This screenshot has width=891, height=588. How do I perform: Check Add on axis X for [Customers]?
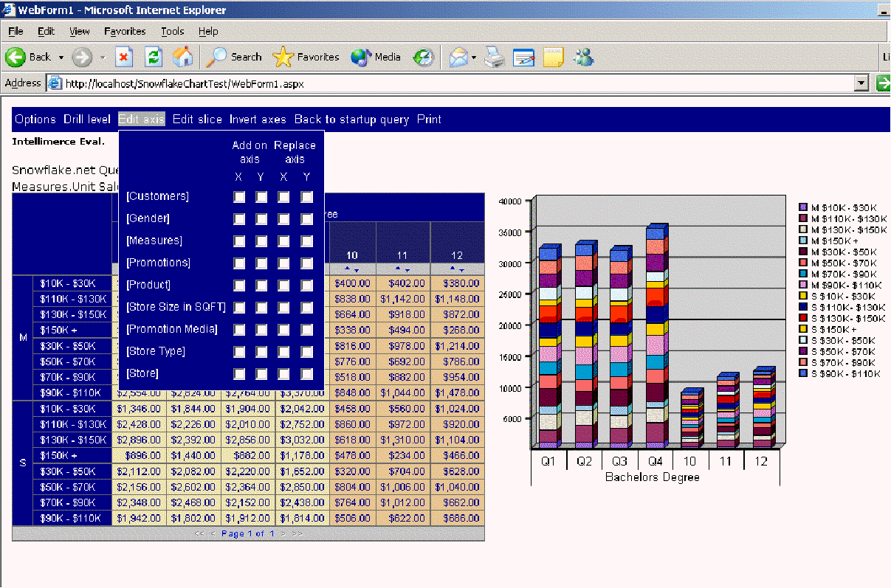click(x=239, y=197)
